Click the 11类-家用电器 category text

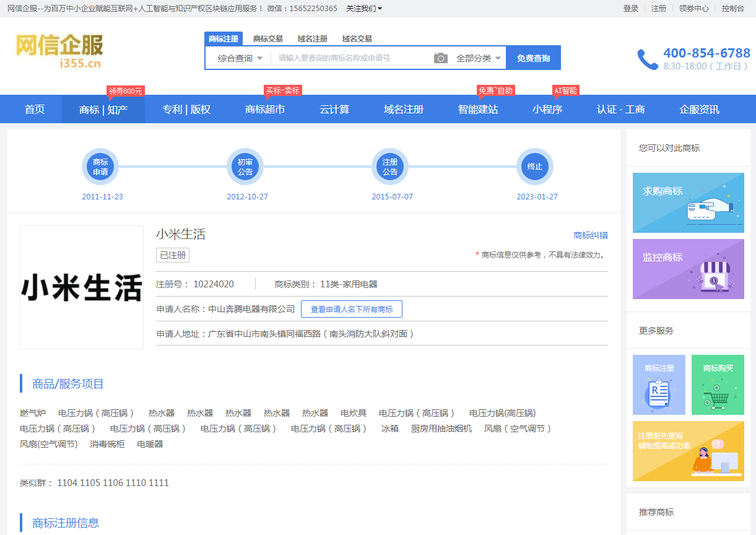click(349, 284)
